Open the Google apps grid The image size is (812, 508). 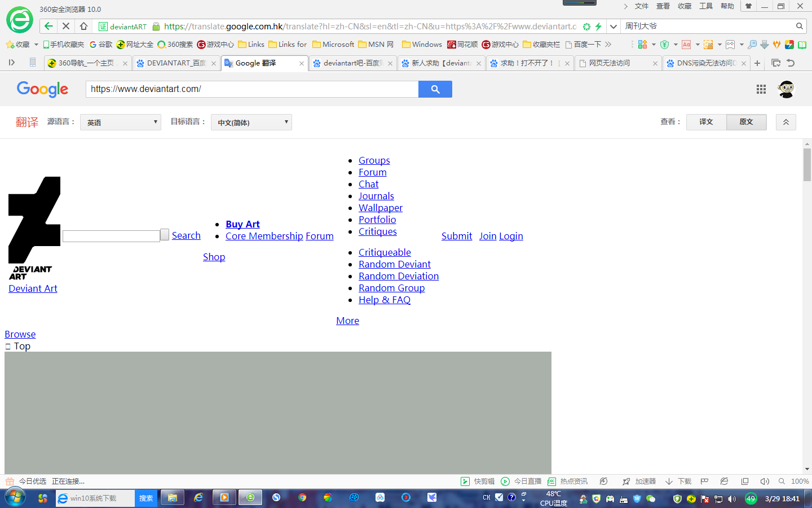point(761,89)
